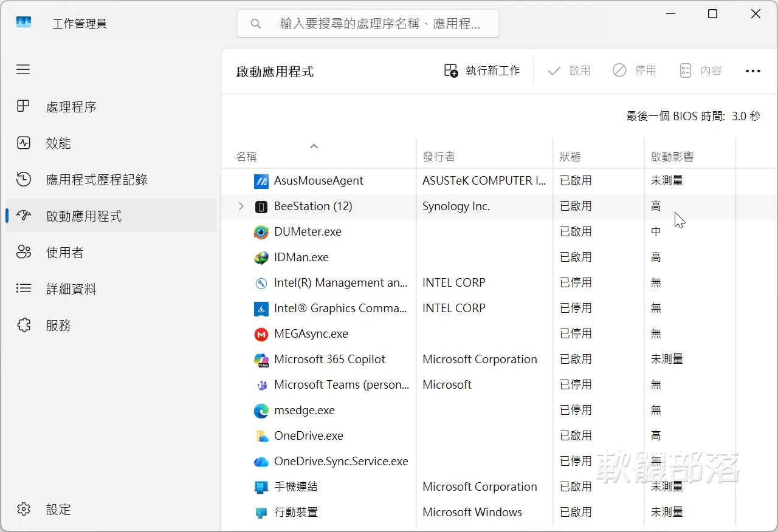Select the DUMeter.exe row name

tap(308, 232)
